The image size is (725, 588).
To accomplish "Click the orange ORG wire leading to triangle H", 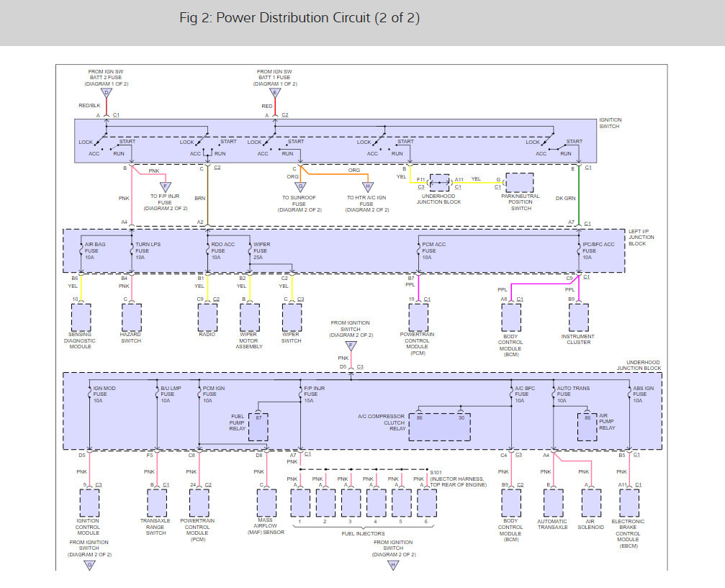I will (x=338, y=174).
